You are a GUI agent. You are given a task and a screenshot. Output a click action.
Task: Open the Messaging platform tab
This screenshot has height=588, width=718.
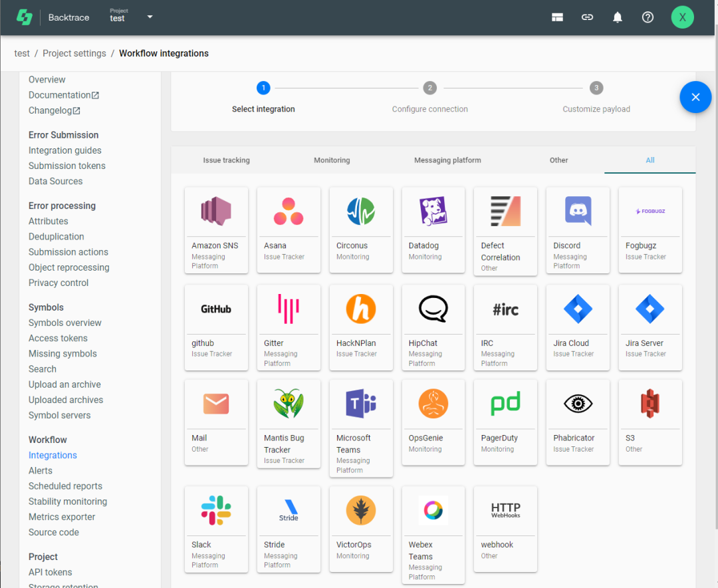tap(447, 160)
